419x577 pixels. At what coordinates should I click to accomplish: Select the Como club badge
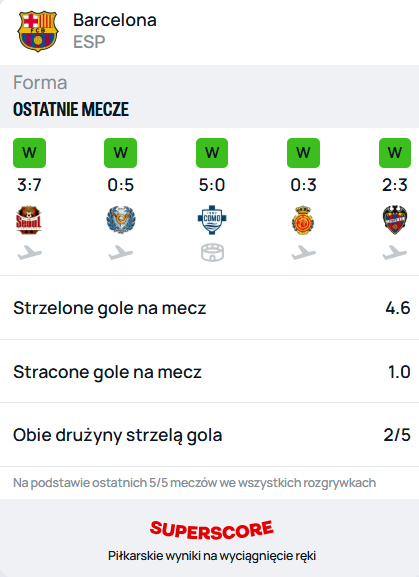coord(212,220)
